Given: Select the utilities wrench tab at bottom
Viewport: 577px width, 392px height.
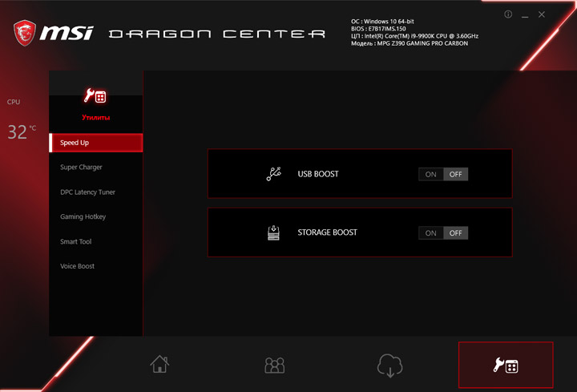Looking at the screenshot, I should coord(506,365).
